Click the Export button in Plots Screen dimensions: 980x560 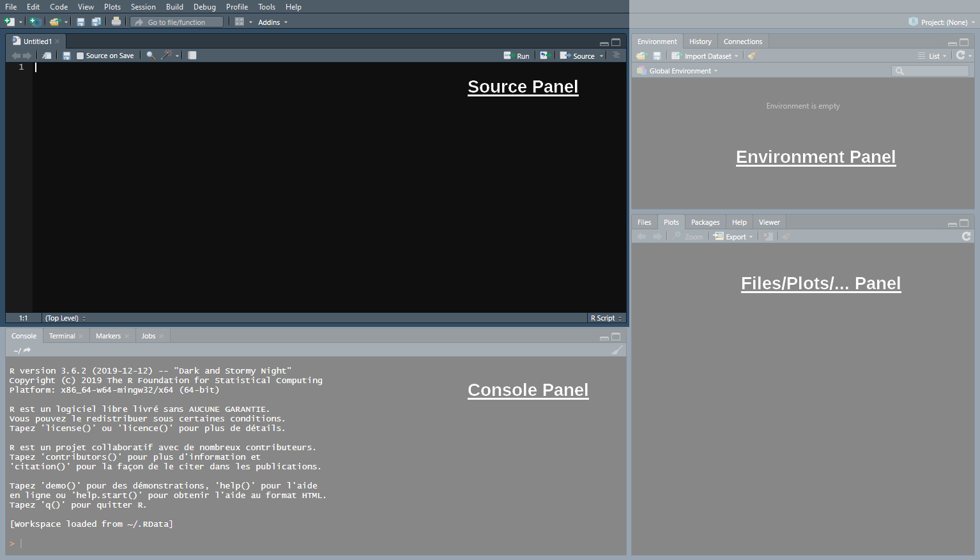(733, 237)
